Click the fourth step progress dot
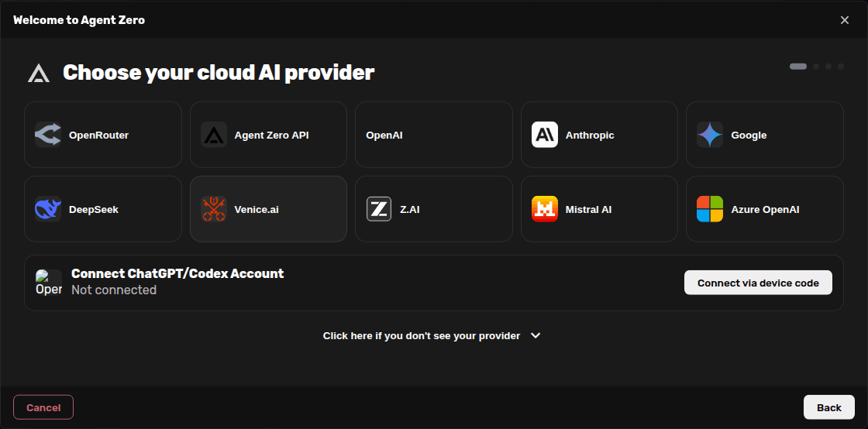Image resolution: width=868 pixels, height=429 pixels. click(840, 67)
